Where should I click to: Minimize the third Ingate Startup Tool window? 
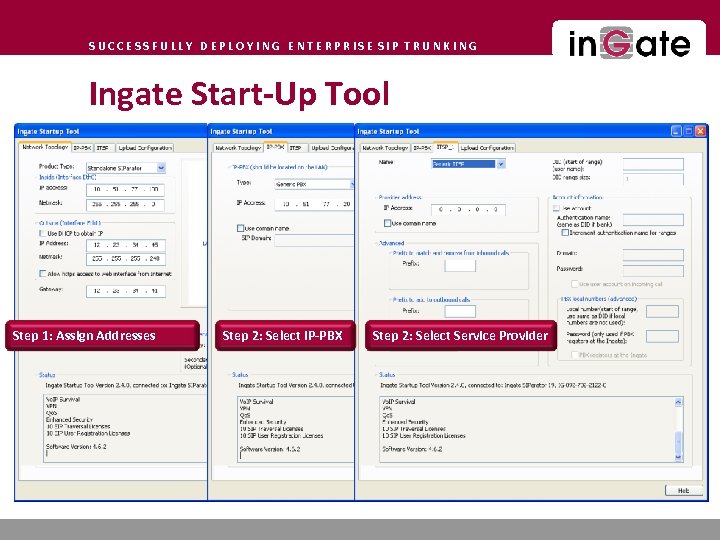(676, 131)
